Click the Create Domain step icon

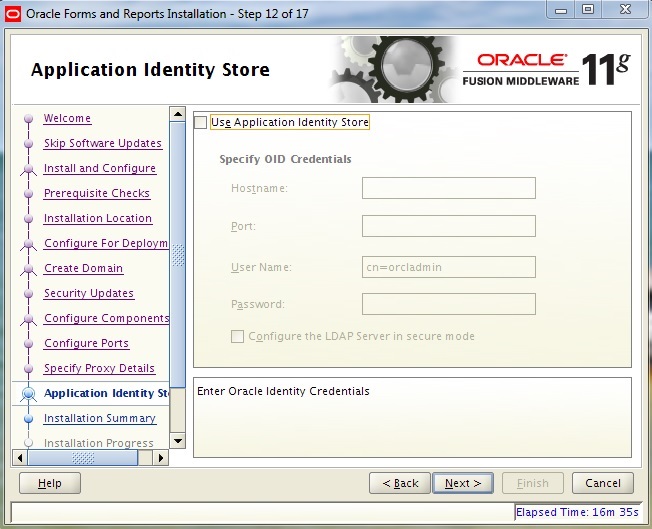(x=27, y=269)
